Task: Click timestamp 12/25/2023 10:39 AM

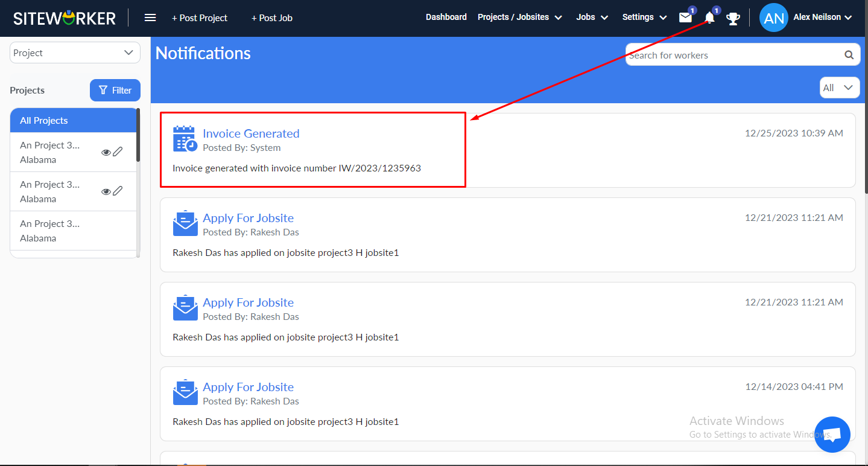Action: tap(794, 133)
